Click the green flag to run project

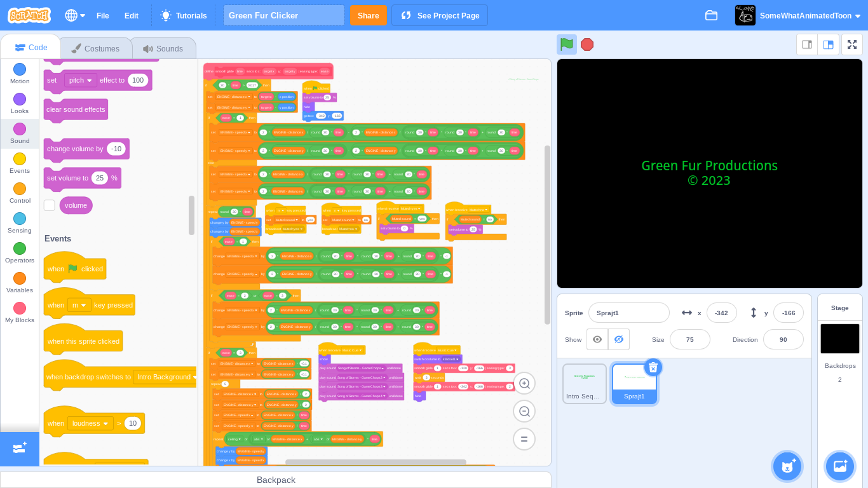pyautogui.click(x=566, y=44)
